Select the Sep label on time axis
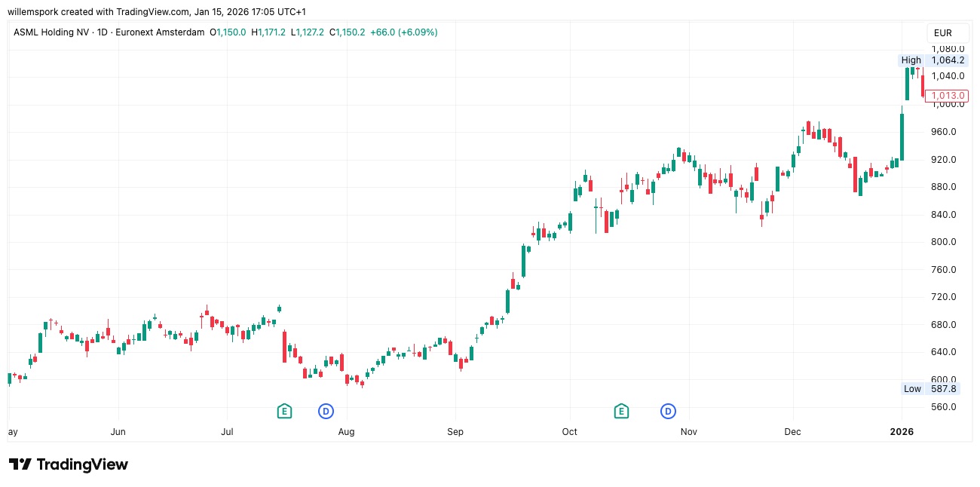 (x=455, y=432)
